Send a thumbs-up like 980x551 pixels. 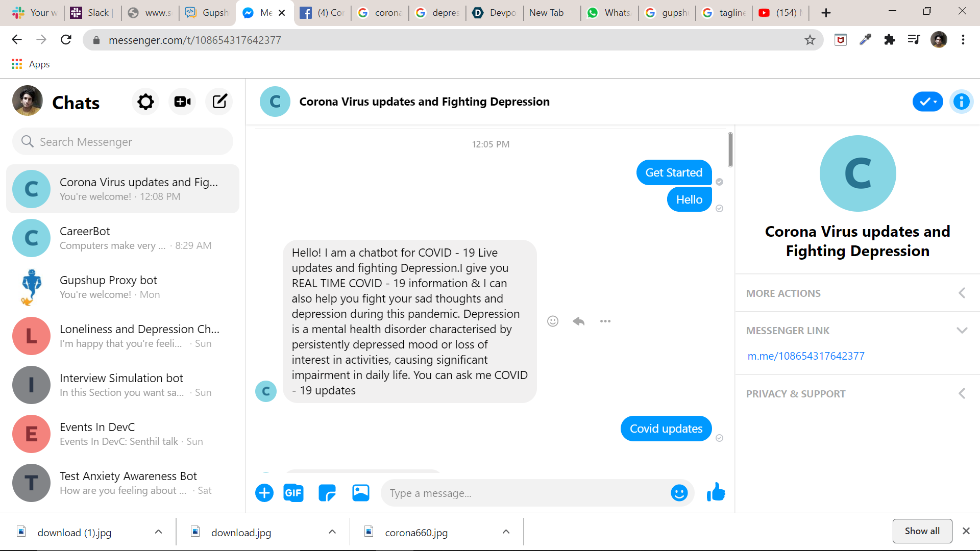pos(716,492)
